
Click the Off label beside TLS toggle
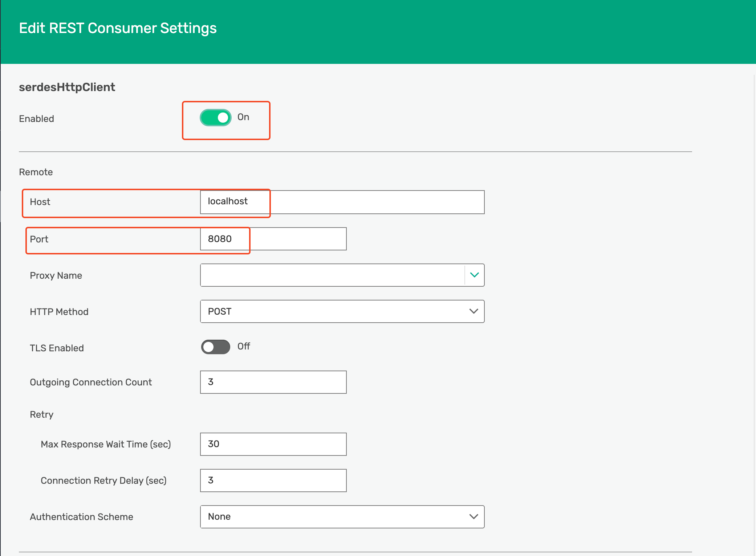[x=244, y=347]
